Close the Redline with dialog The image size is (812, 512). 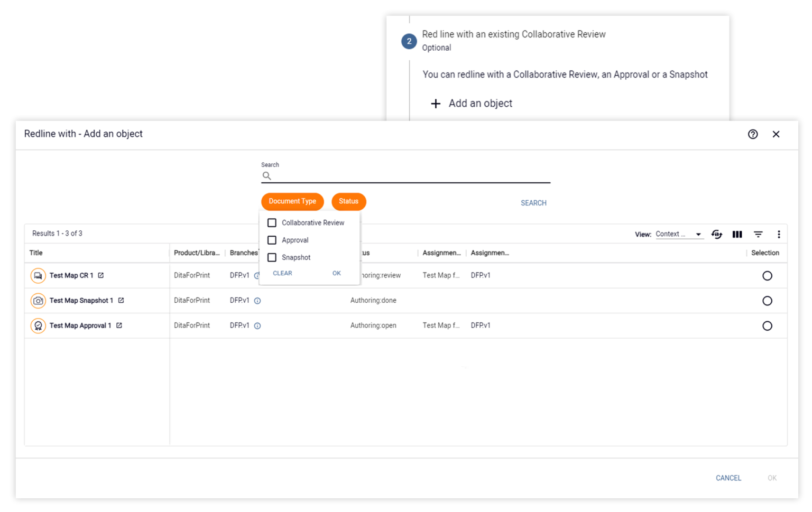[x=776, y=134]
